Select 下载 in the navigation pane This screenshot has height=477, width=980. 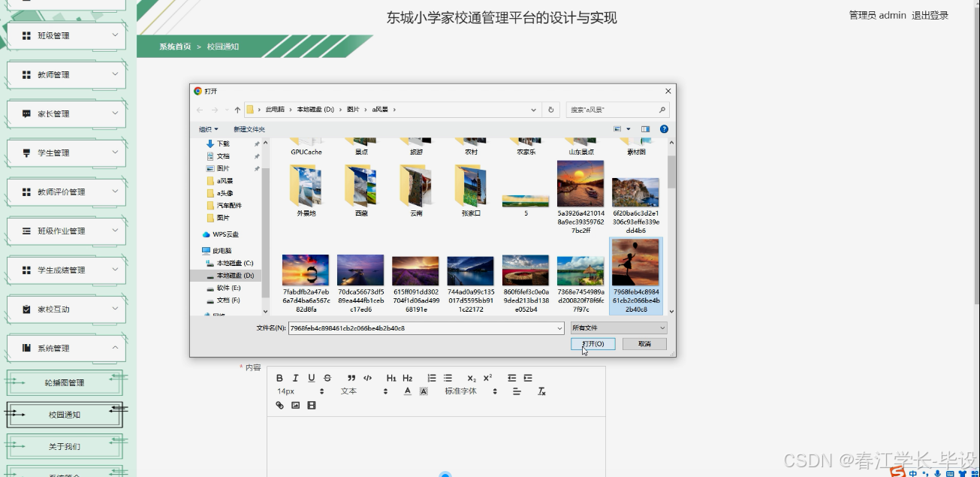(x=223, y=143)
